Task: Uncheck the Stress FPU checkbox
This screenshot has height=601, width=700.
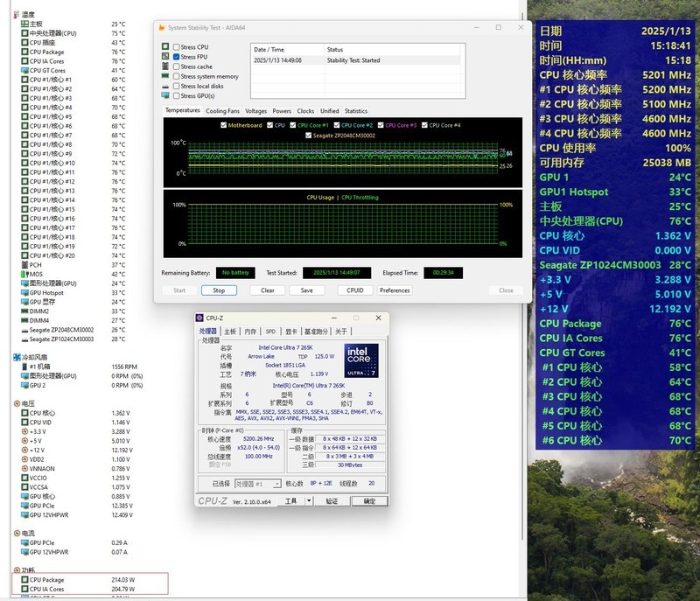Action: point(176,57)
